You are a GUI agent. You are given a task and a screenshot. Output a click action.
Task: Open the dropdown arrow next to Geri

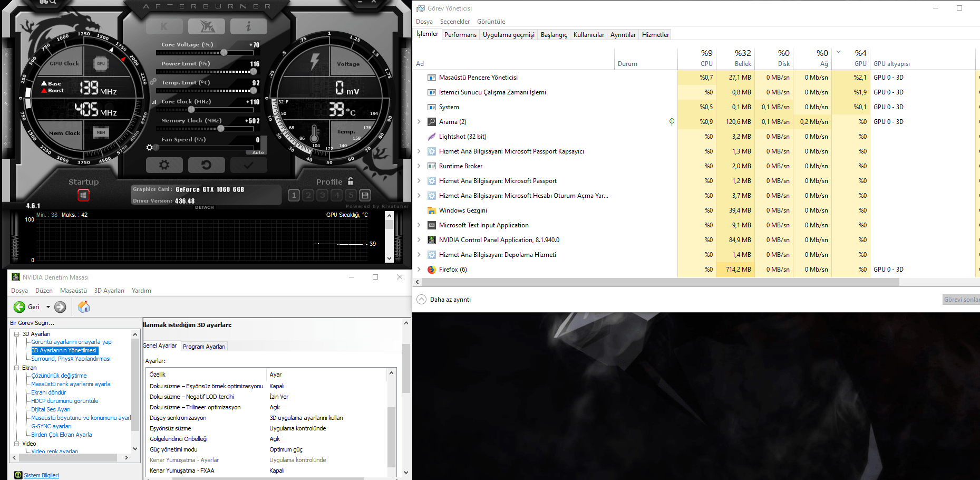48,307
